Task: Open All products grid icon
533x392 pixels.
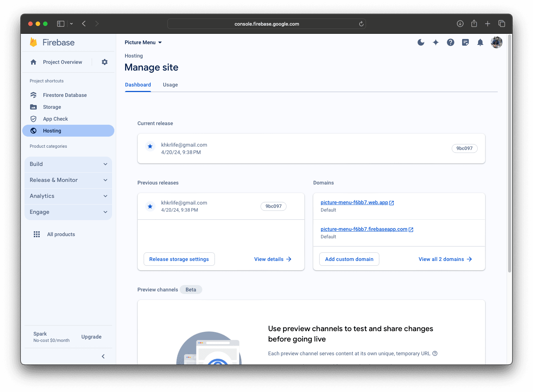Action: coord(37,234)
